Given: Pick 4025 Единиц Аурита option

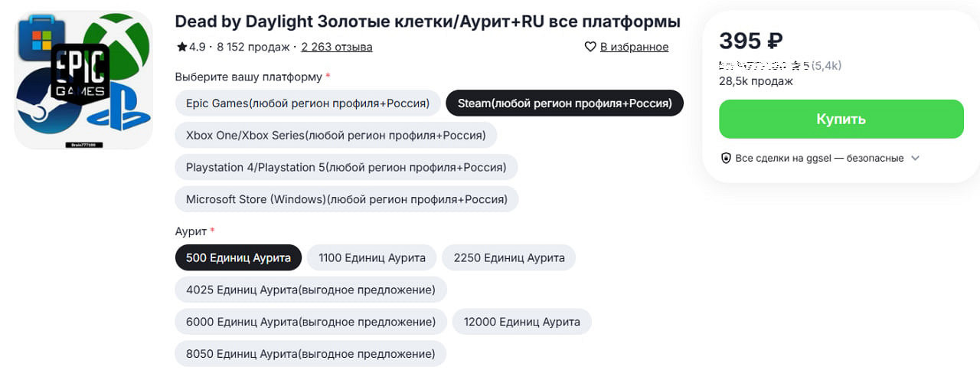Looking at the screenshot, I should point(310,290).
